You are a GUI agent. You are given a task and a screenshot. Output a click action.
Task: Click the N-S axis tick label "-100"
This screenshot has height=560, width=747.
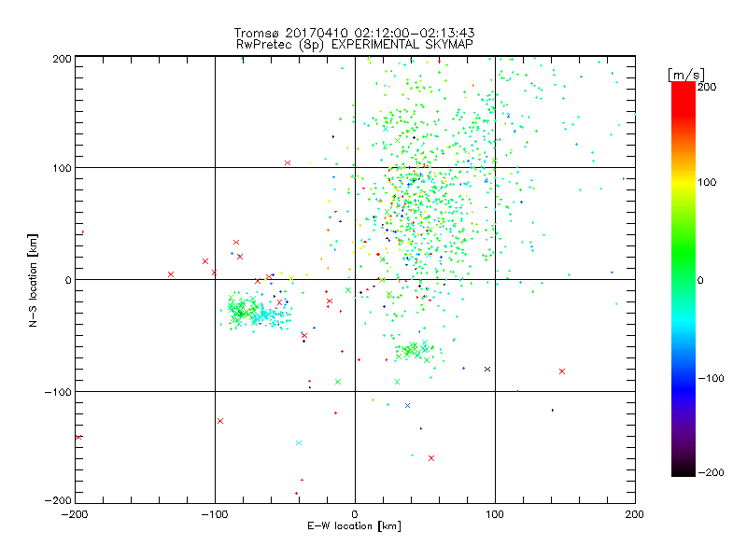58,392
